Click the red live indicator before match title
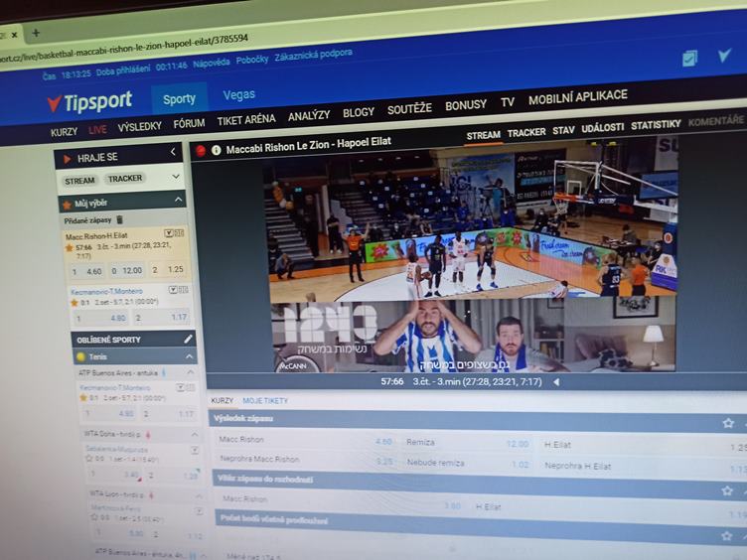This screenshot has width=747, height=560. click(201, 151)
